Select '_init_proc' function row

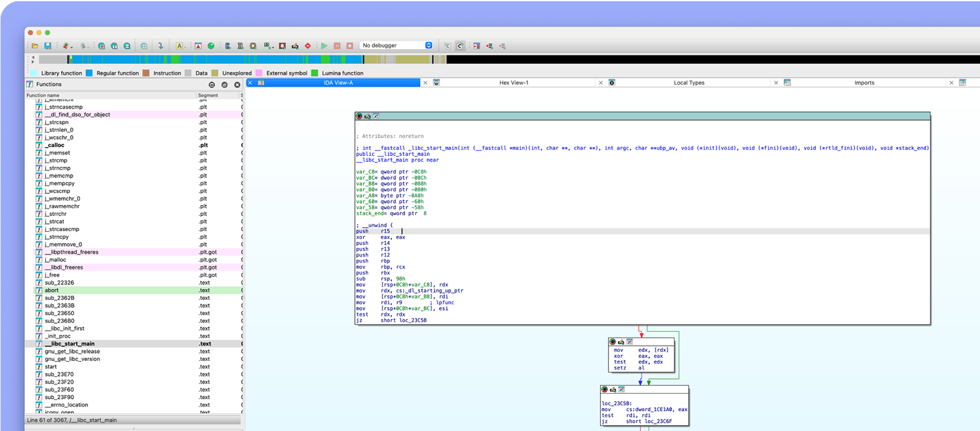coord(134,336)
